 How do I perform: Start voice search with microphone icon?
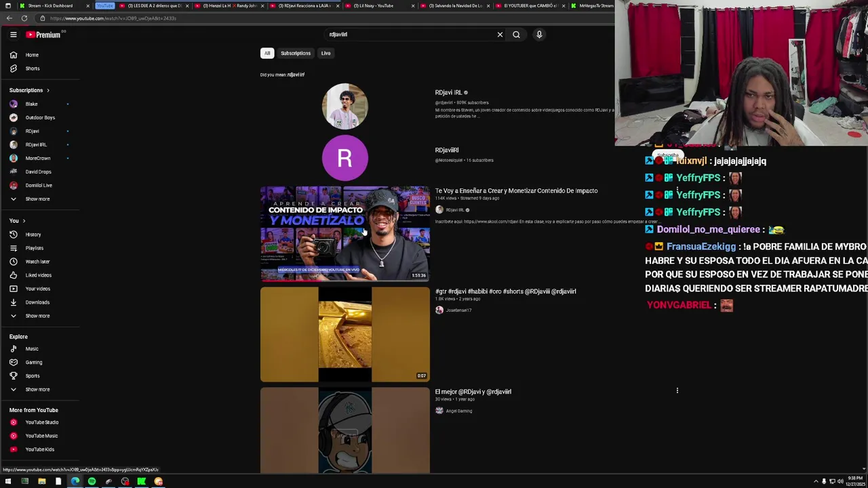click(x=539, y=35)
